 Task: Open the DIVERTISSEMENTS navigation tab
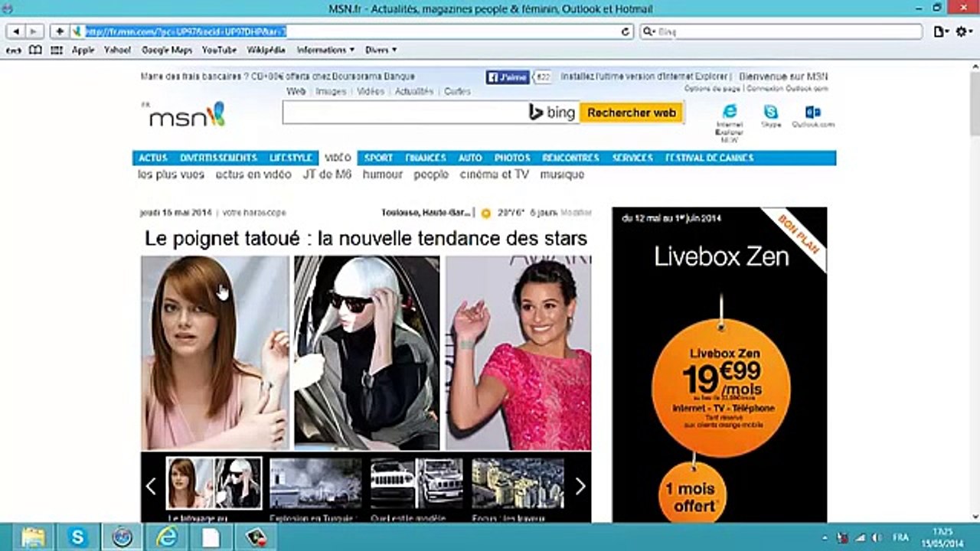218,158
